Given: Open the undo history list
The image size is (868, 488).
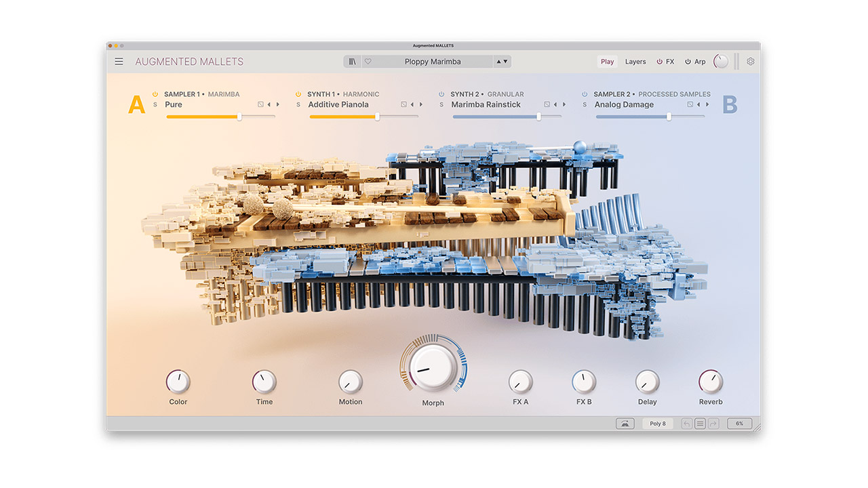Looking at the screenshot, I should [x=700, y=424].
